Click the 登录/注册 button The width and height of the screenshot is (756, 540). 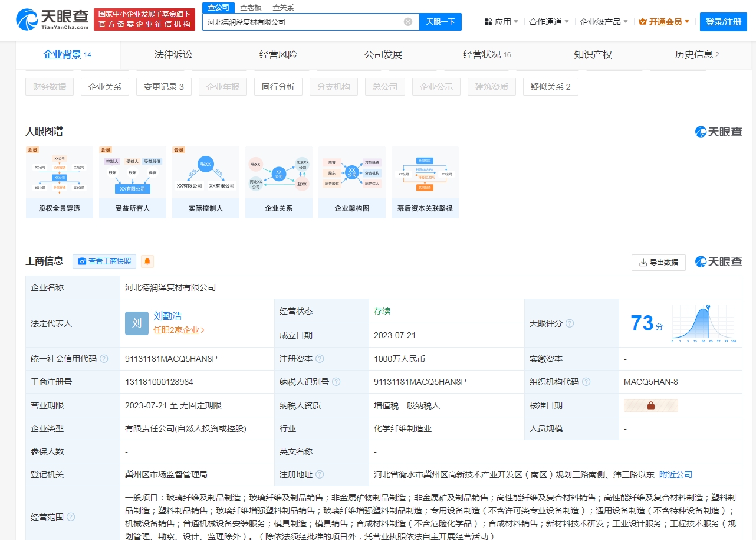[724, 22]
